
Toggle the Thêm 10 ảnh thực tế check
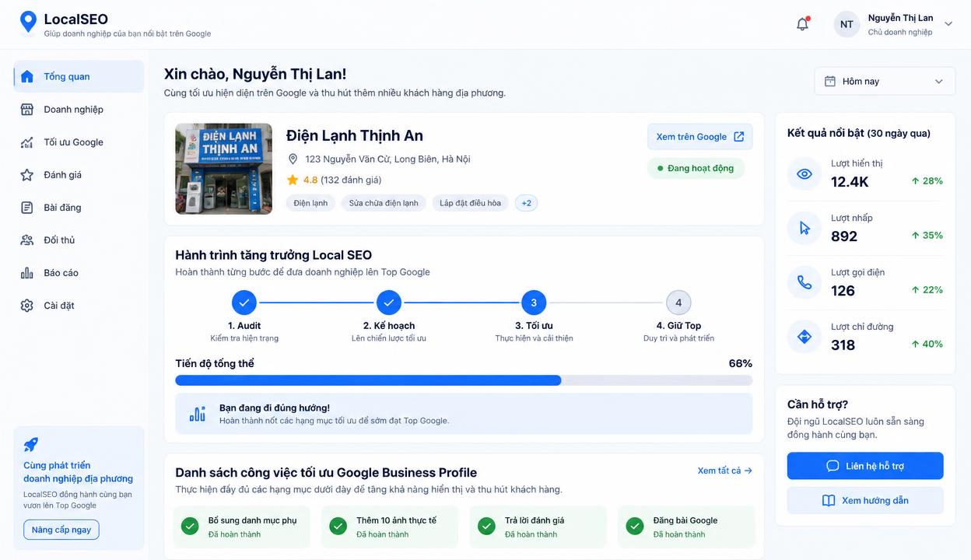point(338,527)
